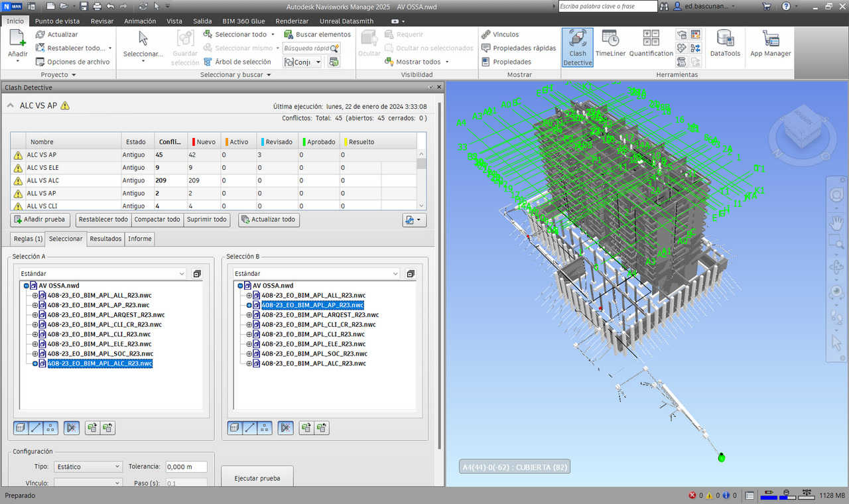The width and height of the screenshot is (849, 504).
Task: Toggle self-intersect in Selección A
Action: click(x=72, y=428)
